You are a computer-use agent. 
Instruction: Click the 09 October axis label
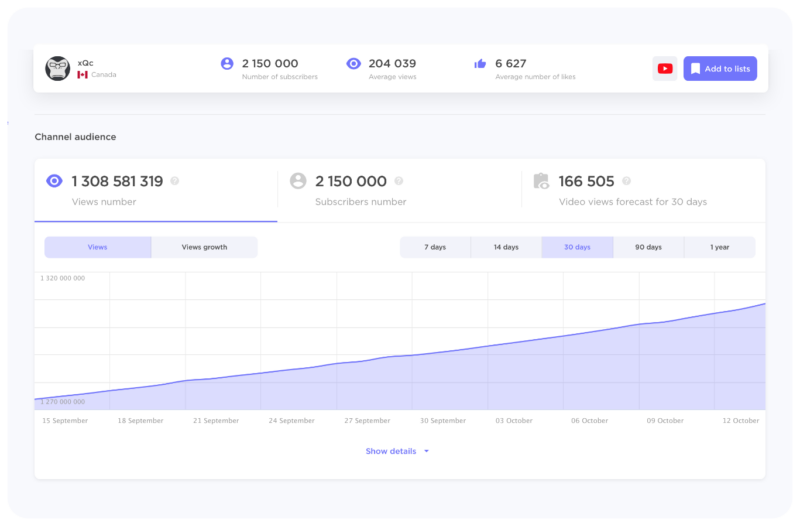click(665, 420)
